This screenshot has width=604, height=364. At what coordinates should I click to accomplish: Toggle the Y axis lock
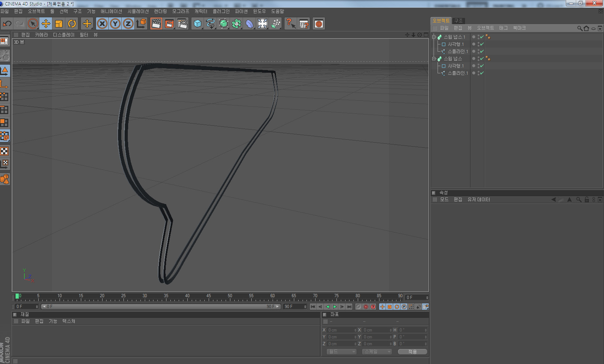coord(115,24)
